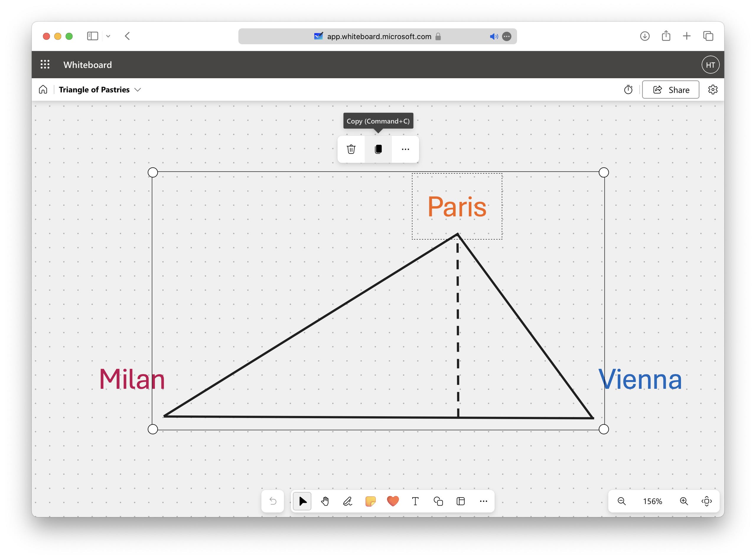Open the heart Reactions tool
This screenshot has height=559, width=756.
click(x=393, y=501)
